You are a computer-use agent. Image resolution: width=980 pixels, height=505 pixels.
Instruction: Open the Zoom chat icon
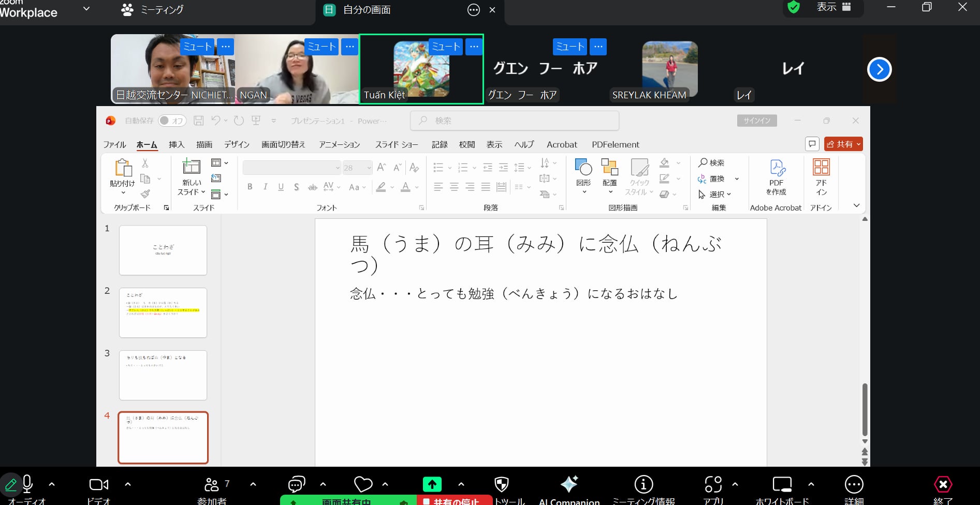pos(296,485)
